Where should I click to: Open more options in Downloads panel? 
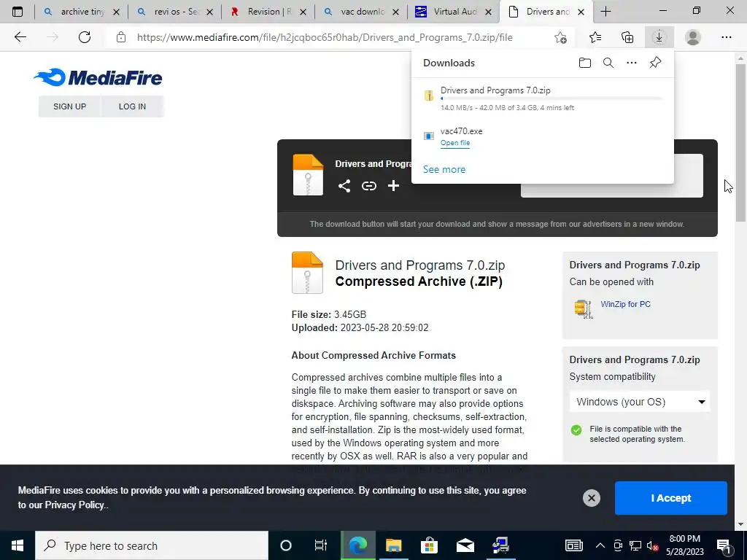[x=632, y=63]
